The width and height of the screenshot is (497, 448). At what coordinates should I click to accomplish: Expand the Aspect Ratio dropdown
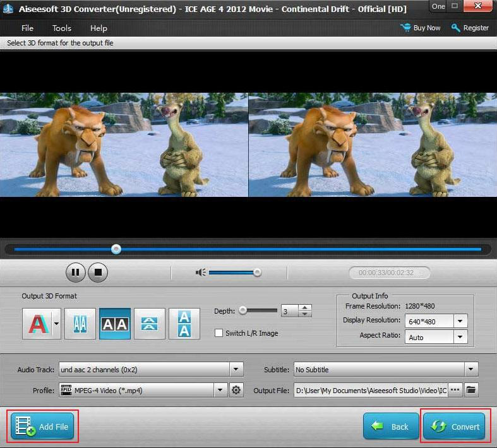(x=460, y=338)
